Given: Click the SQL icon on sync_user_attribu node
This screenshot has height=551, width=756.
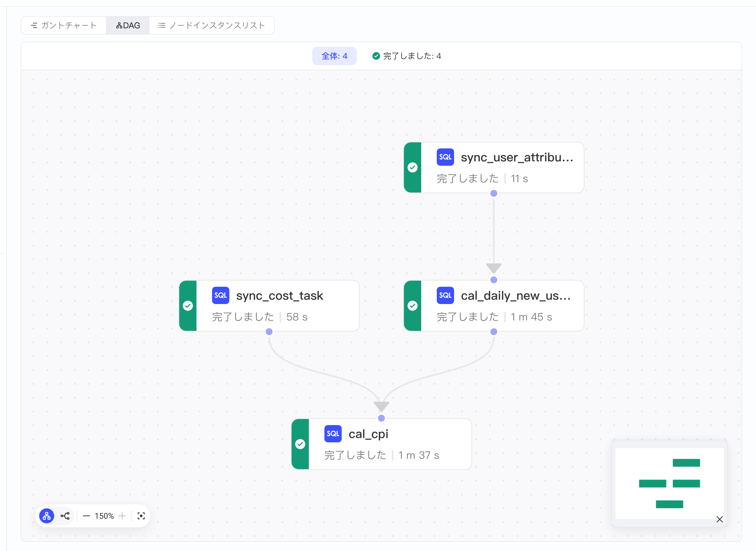Looking at the screenshot, I should coord(445,157).
